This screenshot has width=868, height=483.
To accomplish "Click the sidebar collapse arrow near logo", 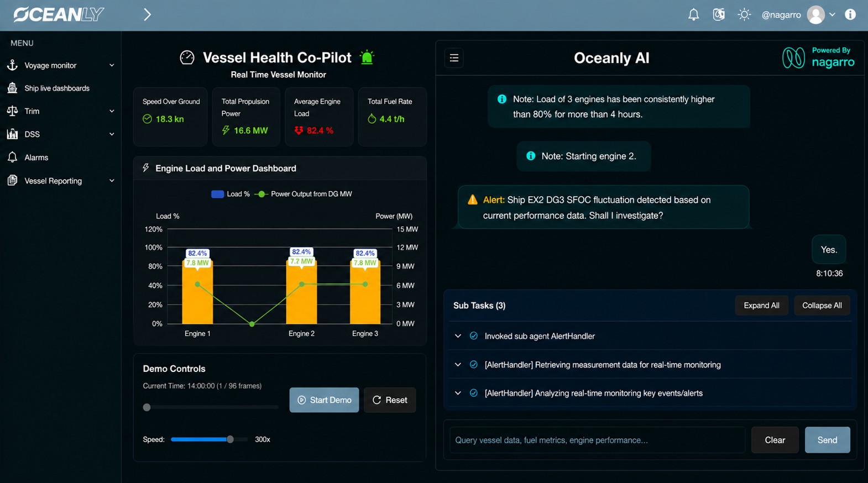I will (x=147, y=14).
